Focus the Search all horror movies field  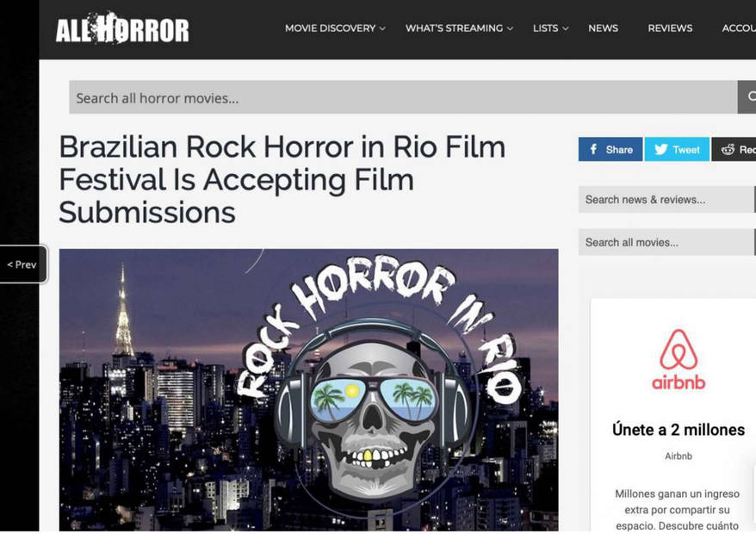point(403,97)
